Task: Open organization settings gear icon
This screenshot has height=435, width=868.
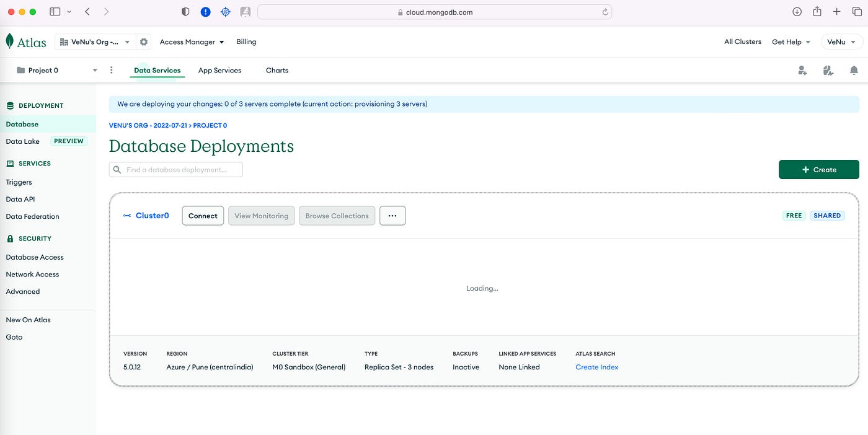Action: coord(144,42)
